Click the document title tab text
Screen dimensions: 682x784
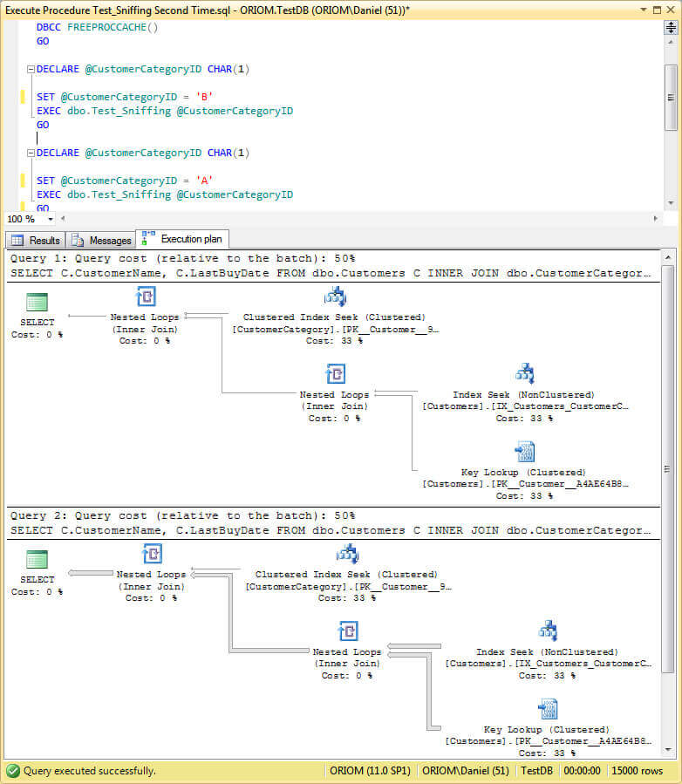coord(208,10)
